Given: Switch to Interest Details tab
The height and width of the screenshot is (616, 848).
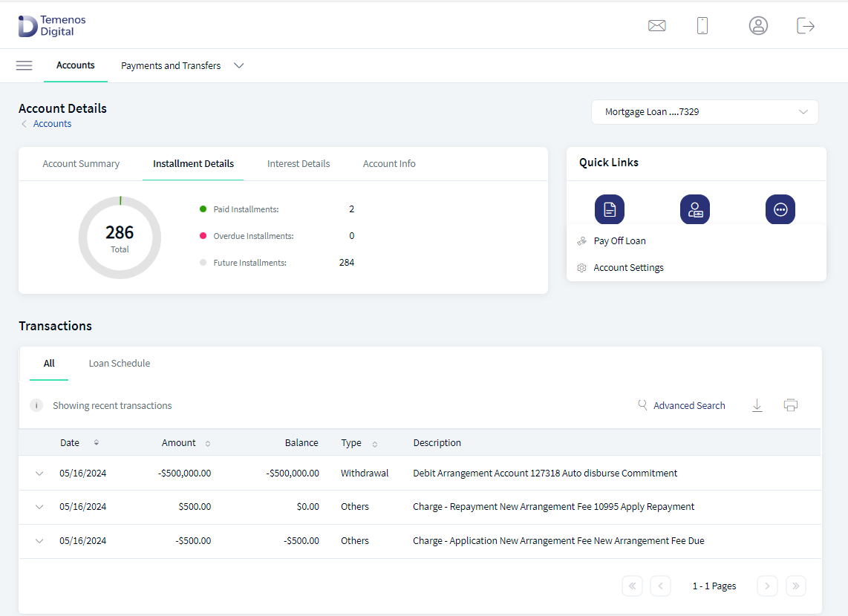Looking at the screenshot, I should (299, 164).
